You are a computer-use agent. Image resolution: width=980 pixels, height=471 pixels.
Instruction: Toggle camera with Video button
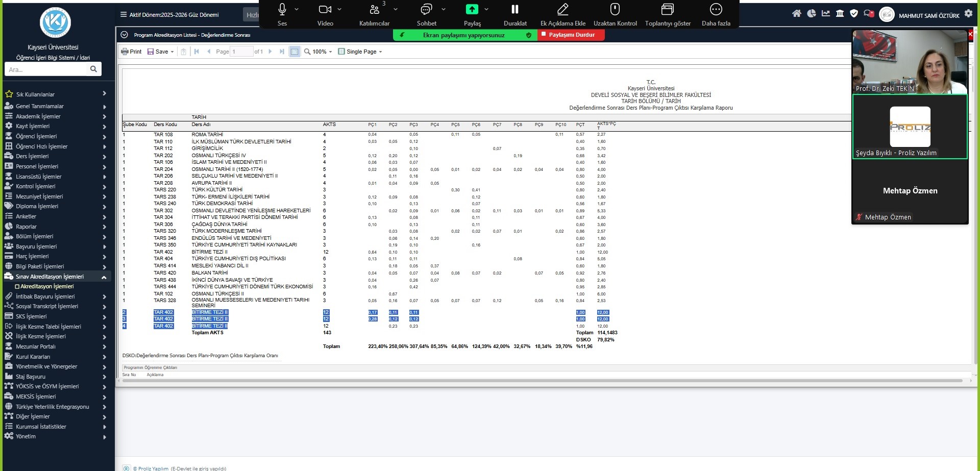coord(325,14)
